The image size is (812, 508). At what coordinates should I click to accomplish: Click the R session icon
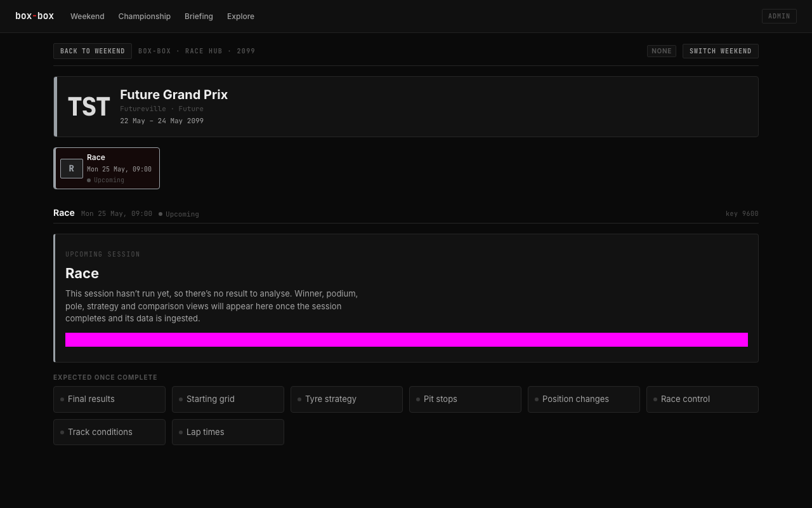point(72,168)
